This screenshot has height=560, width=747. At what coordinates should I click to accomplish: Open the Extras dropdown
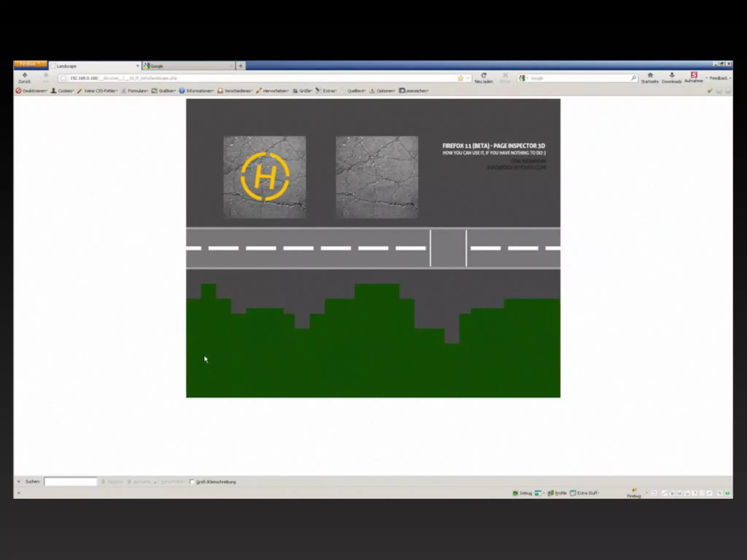click(326, 91)
